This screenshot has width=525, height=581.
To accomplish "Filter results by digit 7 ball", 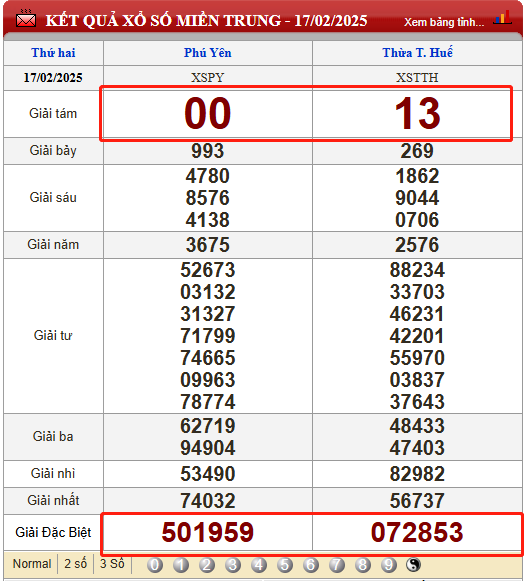I will pyautogui.click(x=336, y=565).
